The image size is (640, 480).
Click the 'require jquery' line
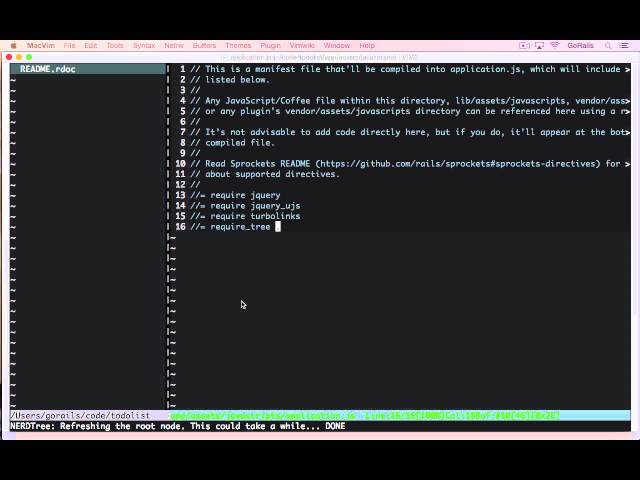[235, 195]
